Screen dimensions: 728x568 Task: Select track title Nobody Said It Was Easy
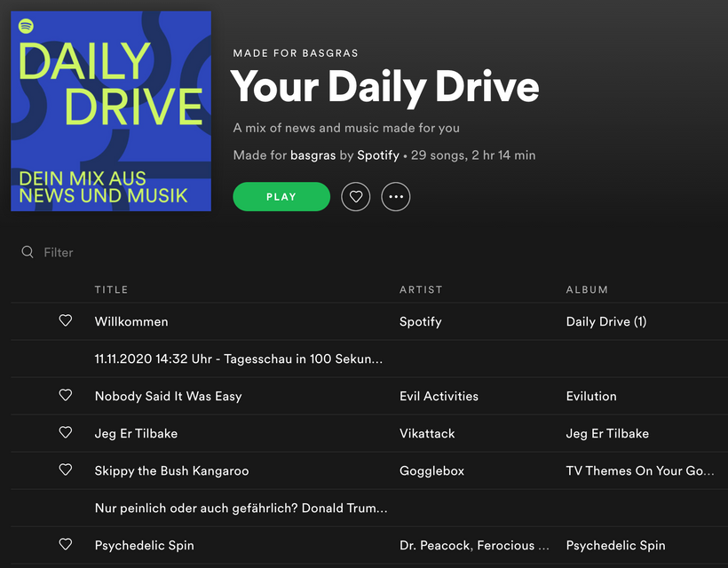click(168, 397)
